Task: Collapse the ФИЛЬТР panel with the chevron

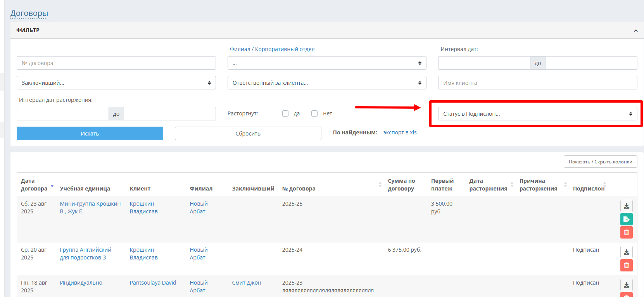Action: [x=635, y=31]
